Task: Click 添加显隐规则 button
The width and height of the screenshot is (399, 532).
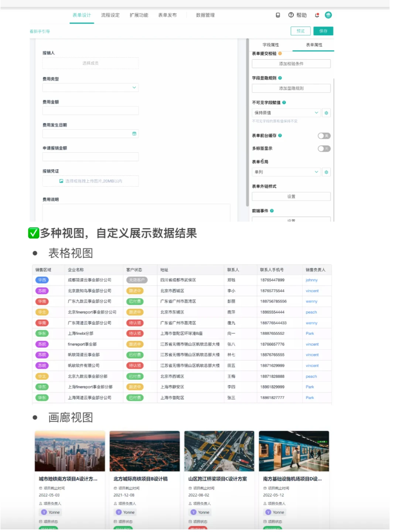Action: [x=291, y=88]
